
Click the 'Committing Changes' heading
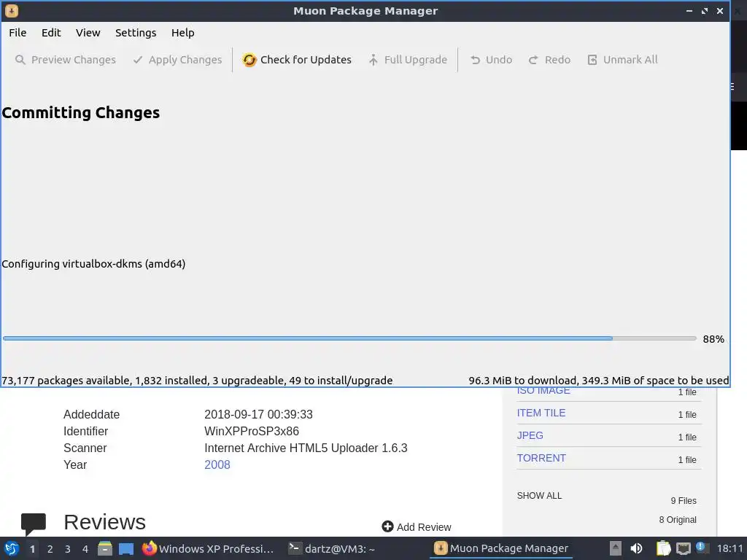[x=81, y=113]
